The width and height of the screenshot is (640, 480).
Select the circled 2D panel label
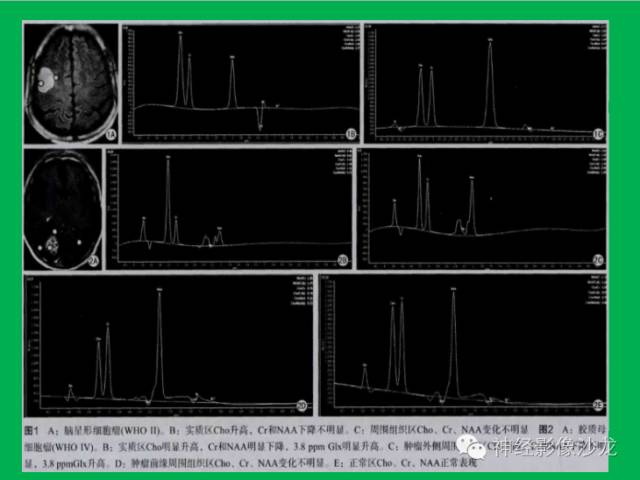click(x=302, y=406)
